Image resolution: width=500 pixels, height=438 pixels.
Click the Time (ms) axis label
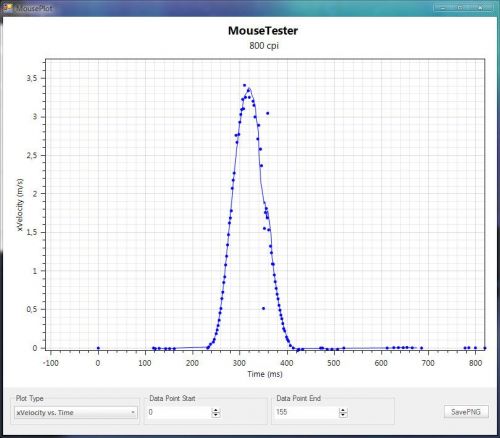pos(265,374)
